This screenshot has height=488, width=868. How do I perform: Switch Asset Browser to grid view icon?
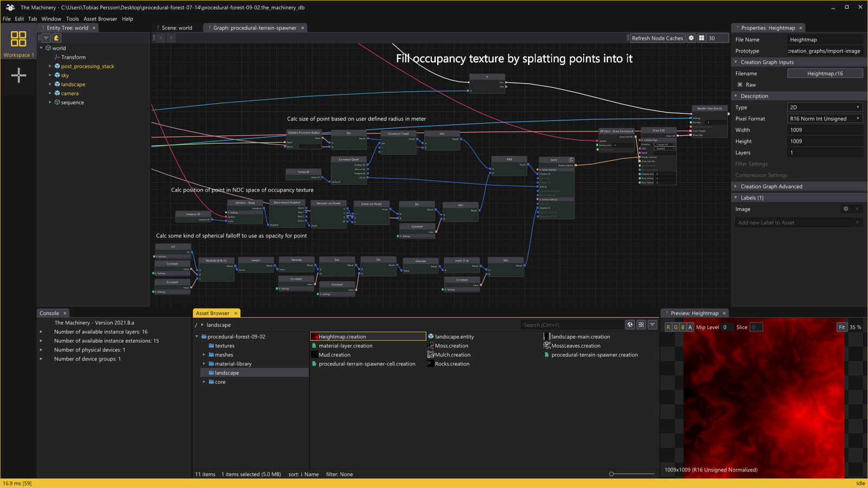(x=641, y=325)
